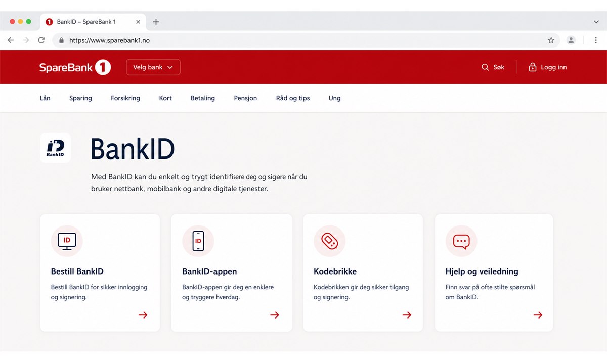The image size is (607, 364).
Task: Click the Logg inn text
Action: pyautogui.click(x=554, y=67)
